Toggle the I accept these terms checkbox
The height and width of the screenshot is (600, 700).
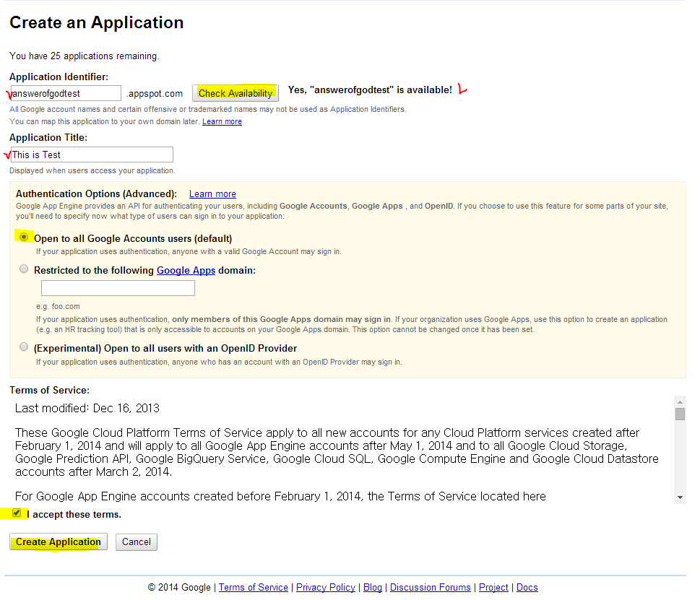click(x=17, y=513)
